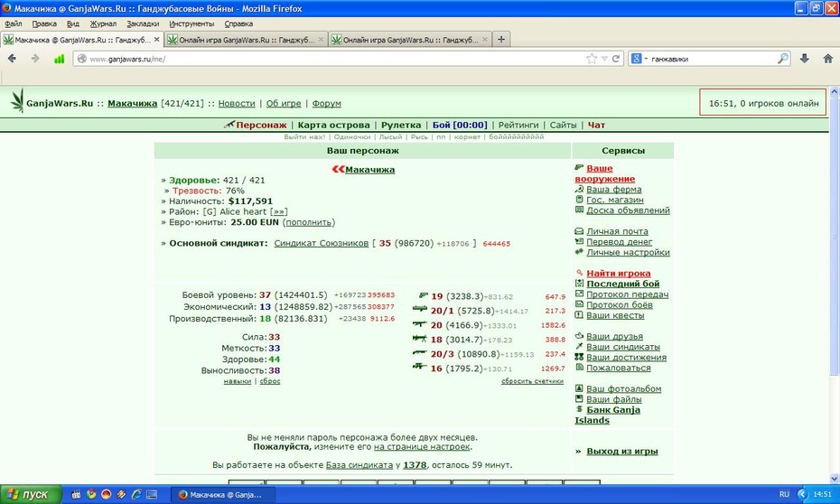
Task: Click the навыки link under the stats
Action: [238, 381]
